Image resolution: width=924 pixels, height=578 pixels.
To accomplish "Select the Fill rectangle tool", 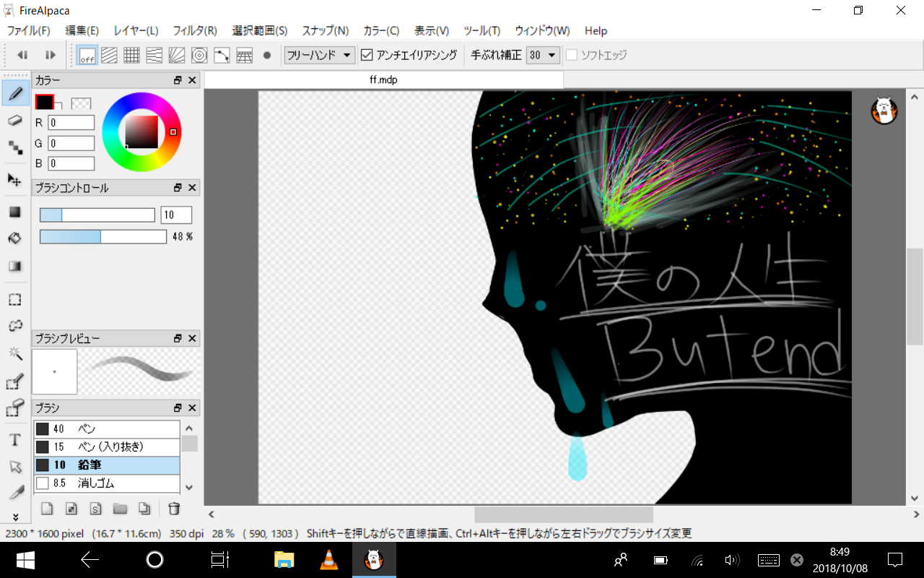I will click(x=15, y=212).
